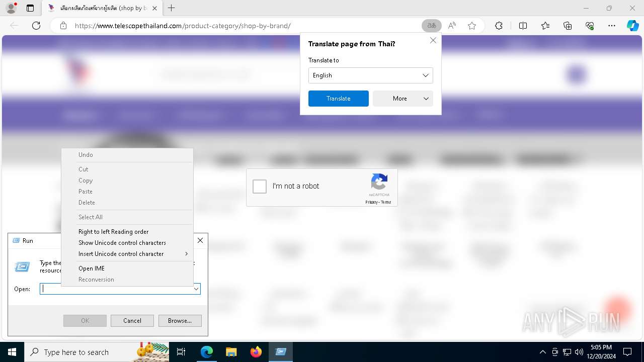Open network status tray icon
The image size is (644, 362).
tap(567, 352)
